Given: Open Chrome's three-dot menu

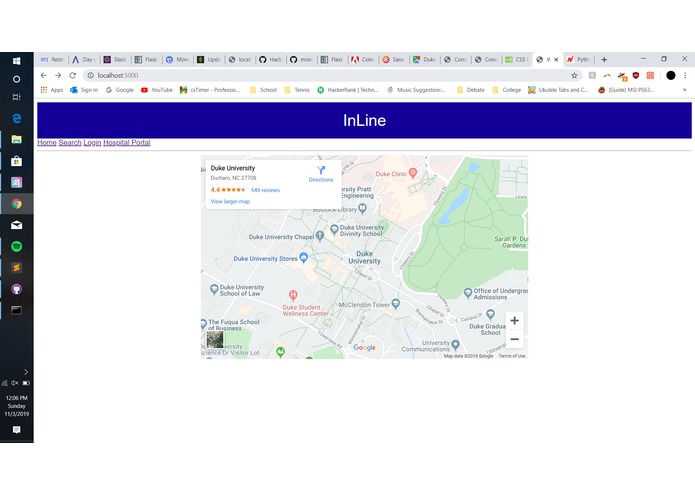Looking at the screenshot, I should (x=685, y=75).
